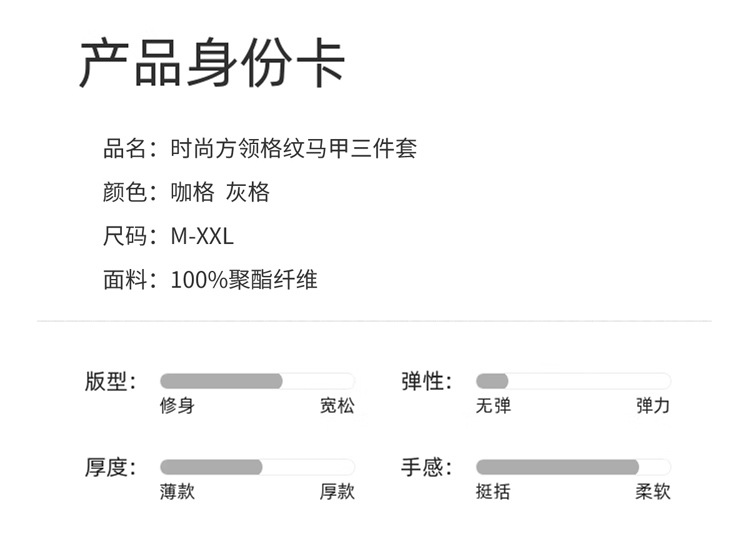Viewport: 750px width, 539px height.
Task: Click the 尺码 field label
Action: click(125, 237)
